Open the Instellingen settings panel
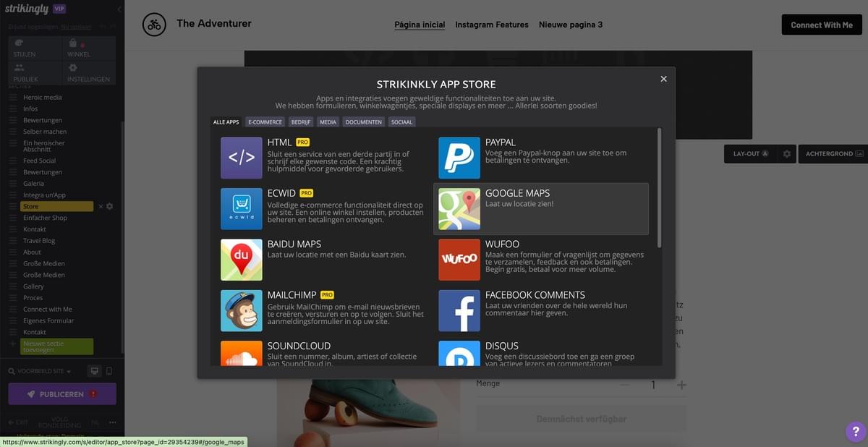 [x=89, y=72]
